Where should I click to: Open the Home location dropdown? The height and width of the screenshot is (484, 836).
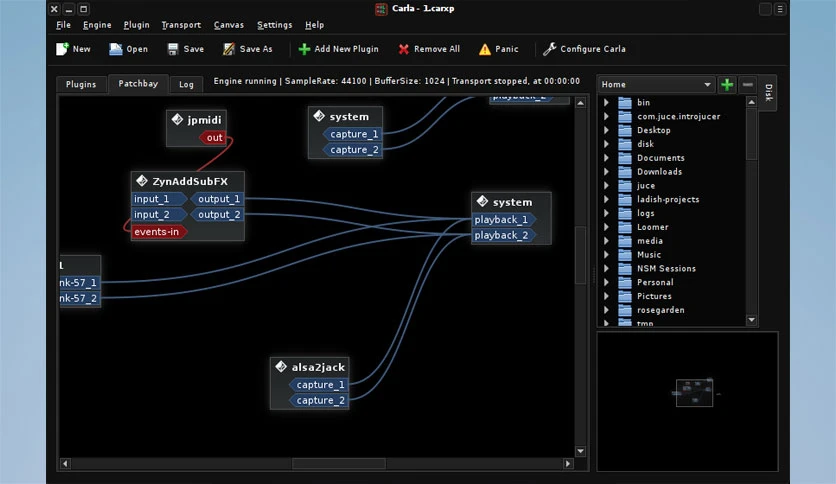pos(656,85)
